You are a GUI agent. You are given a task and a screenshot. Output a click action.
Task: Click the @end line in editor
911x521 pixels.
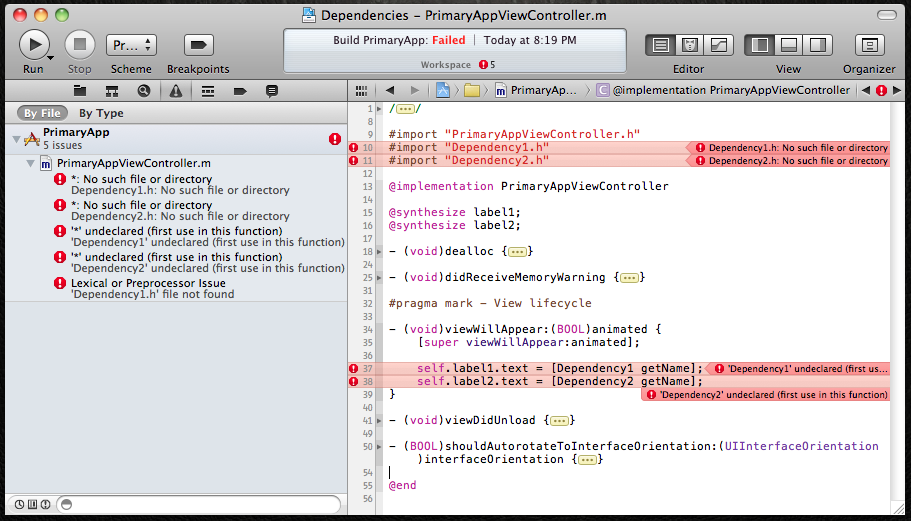[402, 485]
